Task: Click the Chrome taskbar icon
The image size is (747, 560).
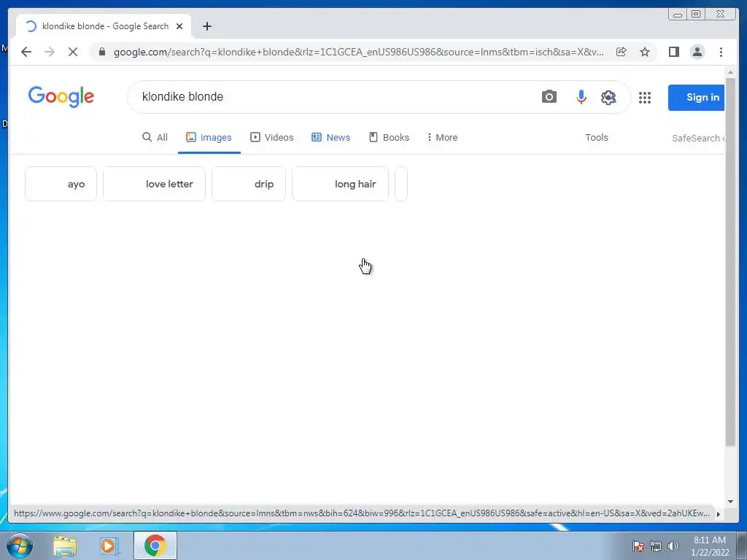Action: tap(155, 545)
